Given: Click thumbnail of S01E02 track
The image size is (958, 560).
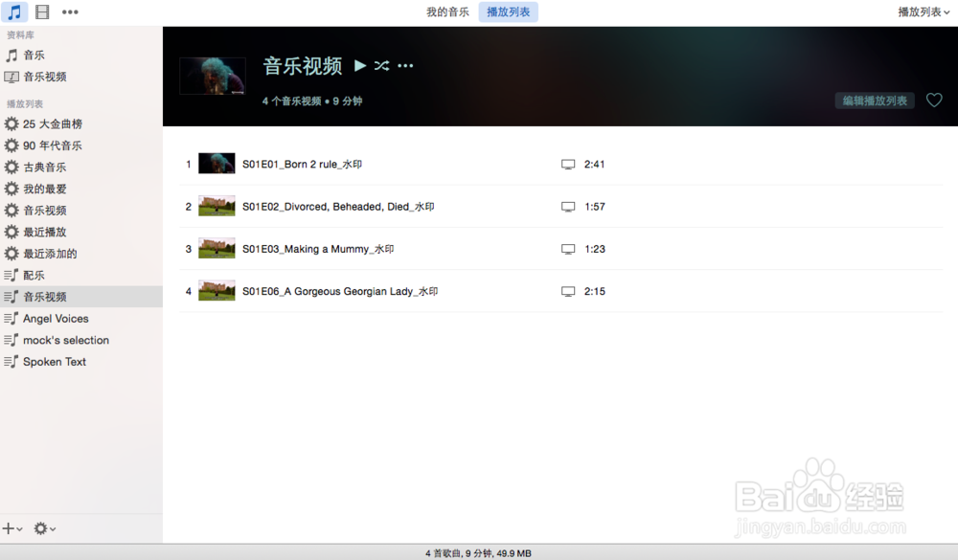Looking at the screenshot, I should point(217,207).
